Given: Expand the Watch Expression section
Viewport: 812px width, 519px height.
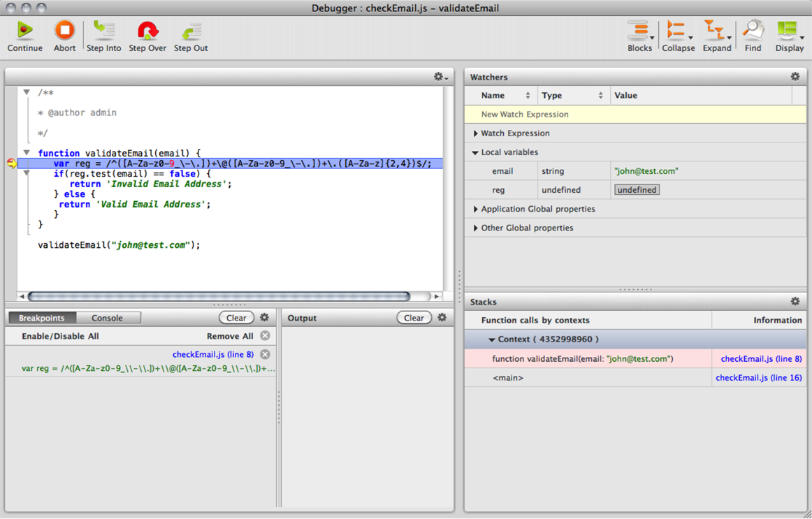Looking at the screenshot, I should 476,133.
